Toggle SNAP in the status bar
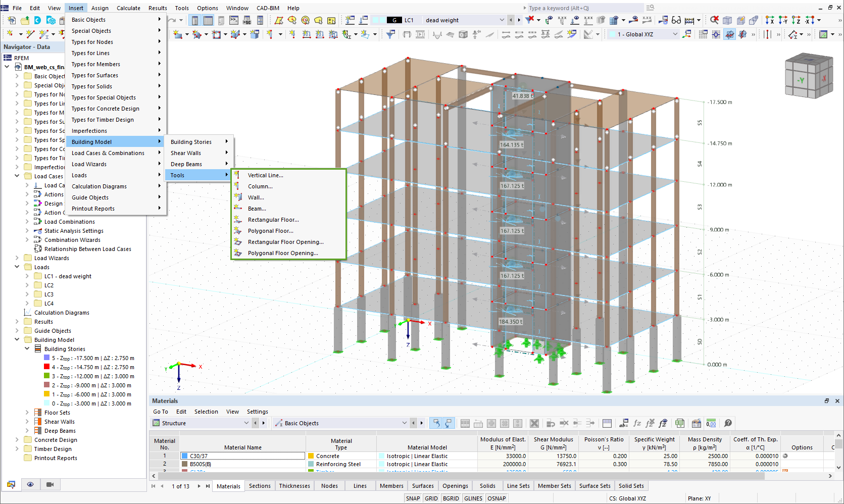 click(413, 498)
